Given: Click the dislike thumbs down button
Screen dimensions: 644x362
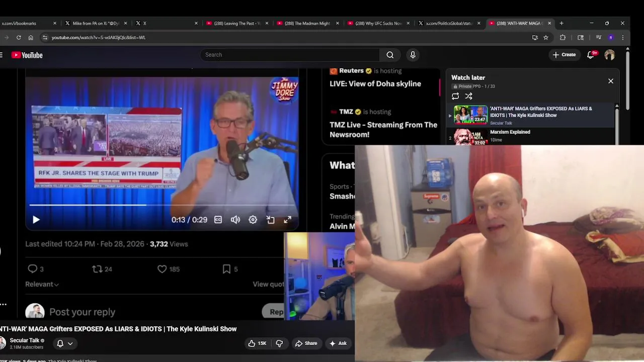Looking at the screenshot, I should click(x=279, y=343).
